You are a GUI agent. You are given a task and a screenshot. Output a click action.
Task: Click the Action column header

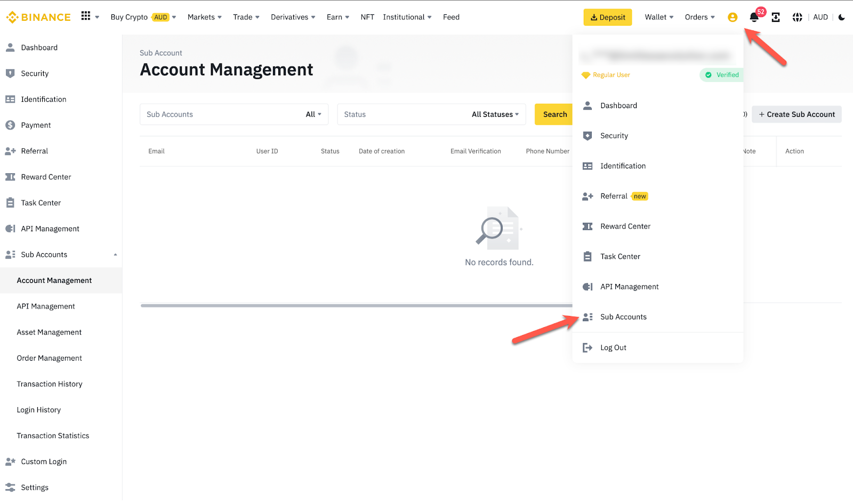click(x=794, y=151)
